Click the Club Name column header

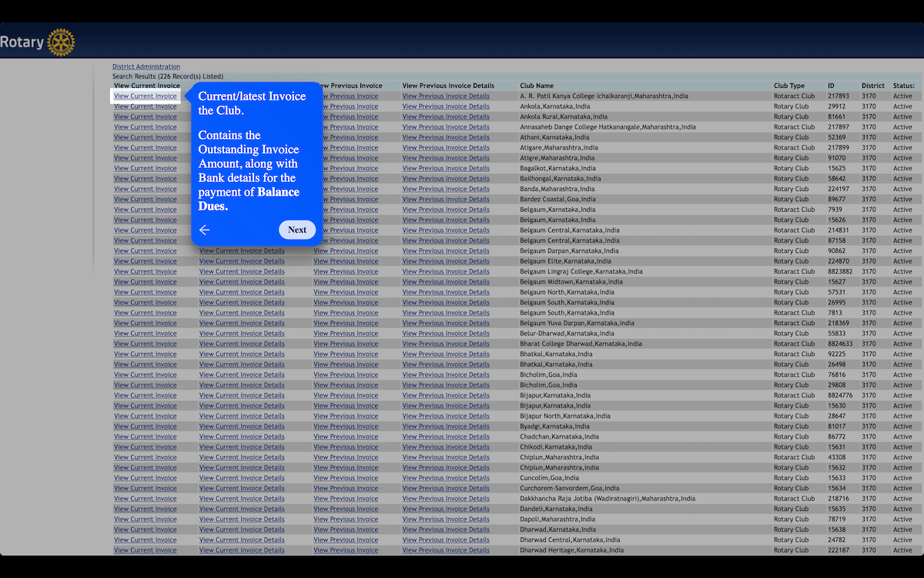[x=536, y=86]
